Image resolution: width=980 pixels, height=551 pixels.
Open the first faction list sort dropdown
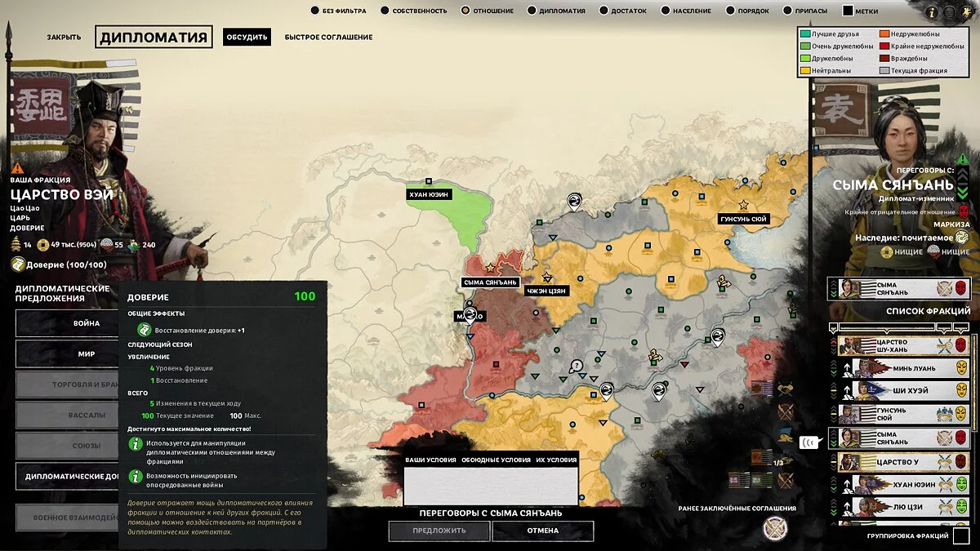pos(833,327)
